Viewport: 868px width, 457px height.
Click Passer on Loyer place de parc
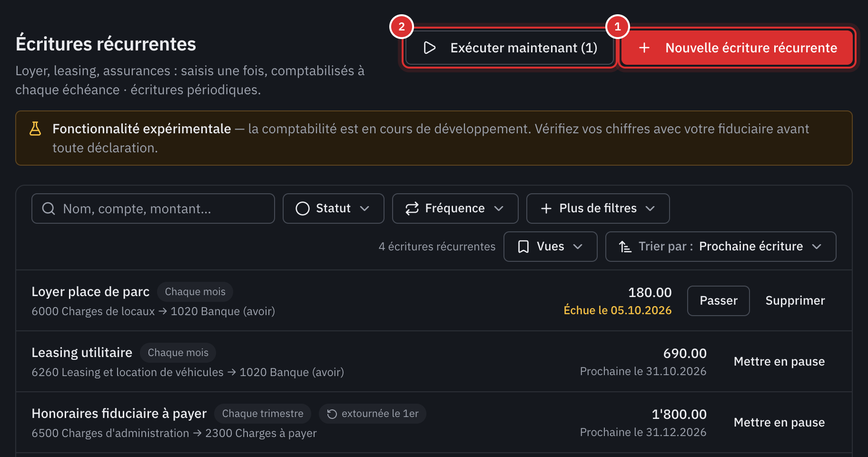click(x=719, y=301)
